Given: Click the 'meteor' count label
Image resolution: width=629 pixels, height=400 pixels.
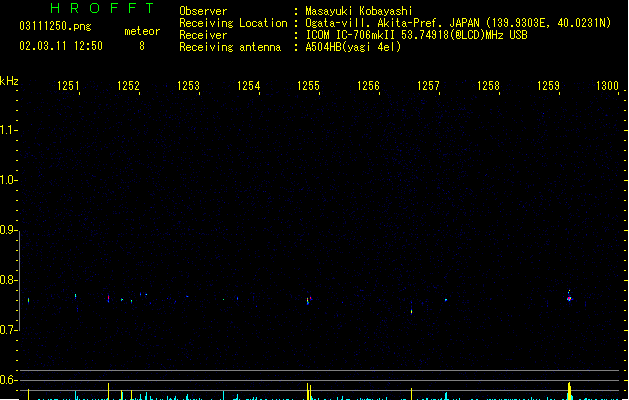Looking at the screenshot, I should pos(142,31).
